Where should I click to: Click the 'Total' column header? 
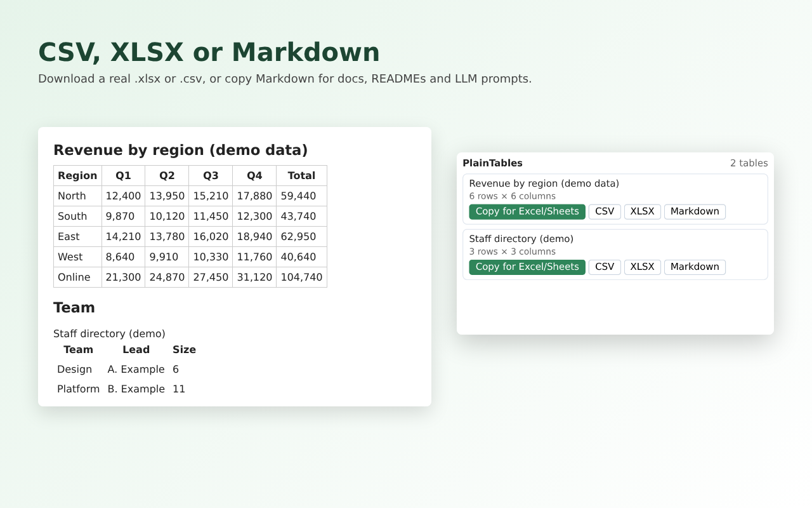coord(301,176)
